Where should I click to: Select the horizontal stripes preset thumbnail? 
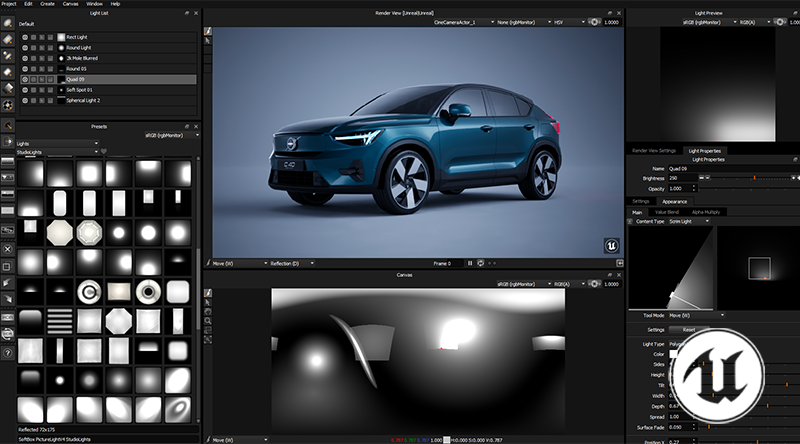[60, 322]
